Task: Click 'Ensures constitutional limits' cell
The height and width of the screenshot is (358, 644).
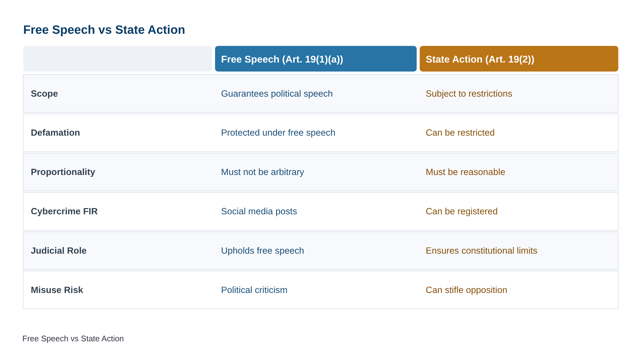Action: (481, 251)
